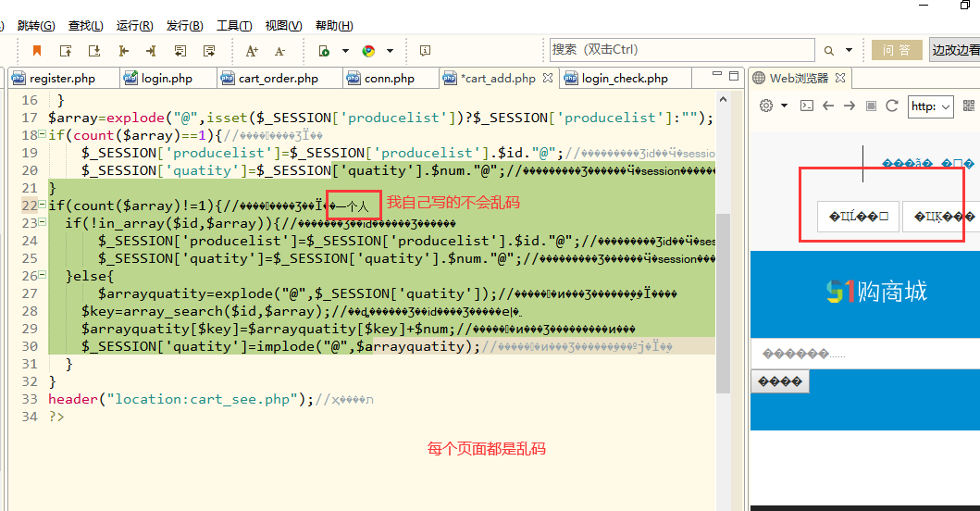Click the left-arrow-to-bar toolbar icon
980x511 pixels.
tap(123, 51)
